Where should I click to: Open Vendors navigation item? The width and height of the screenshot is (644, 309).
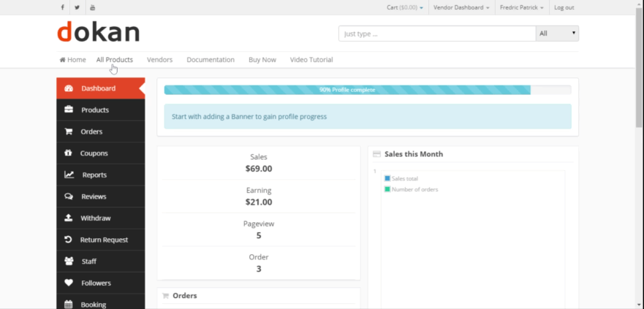[160, 59]
